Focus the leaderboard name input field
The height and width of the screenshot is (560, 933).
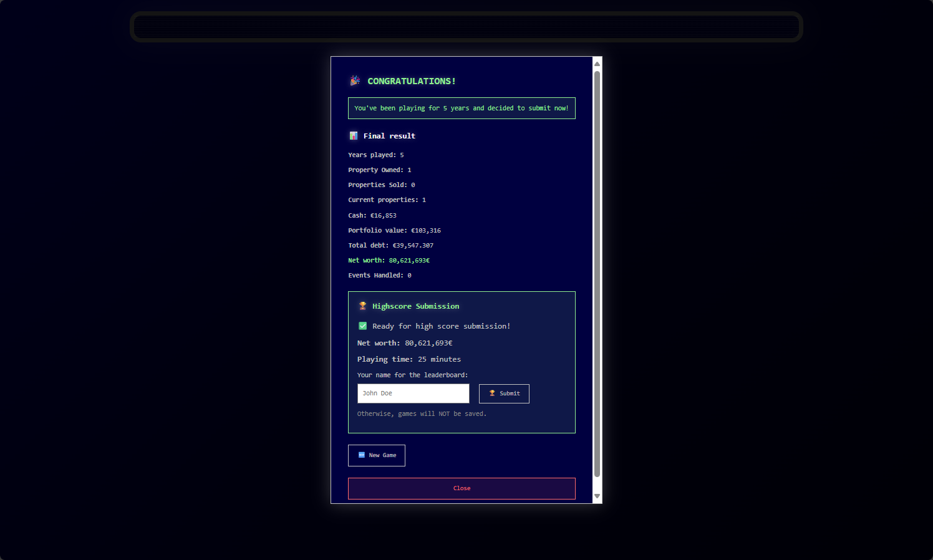[413, 393]
